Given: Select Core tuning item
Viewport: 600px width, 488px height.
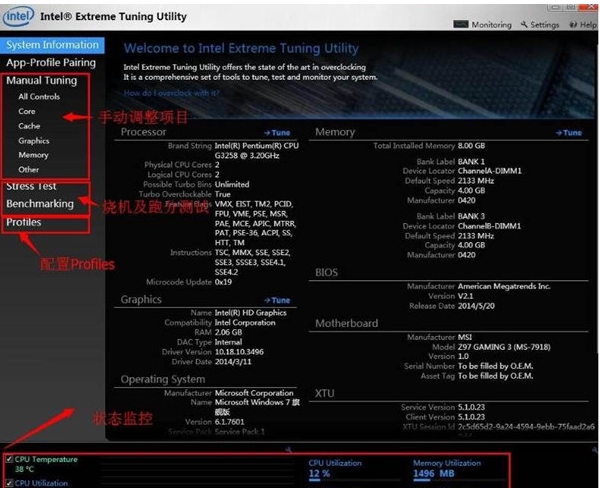Looking at the screenshot, I should (27, 111).
